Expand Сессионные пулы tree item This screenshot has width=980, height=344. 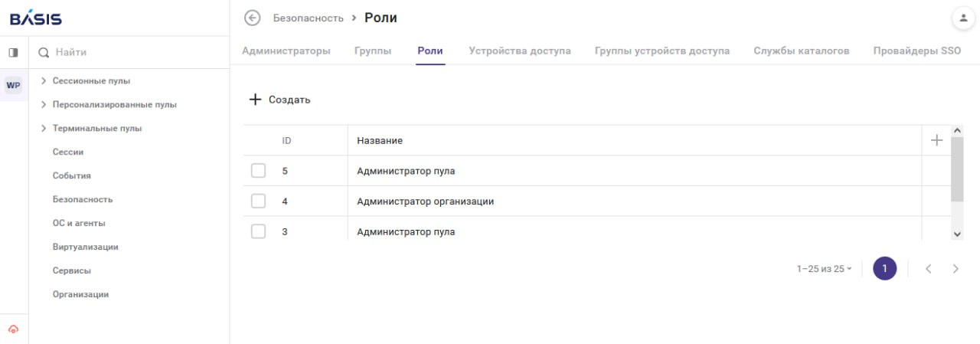pos(44,80)
